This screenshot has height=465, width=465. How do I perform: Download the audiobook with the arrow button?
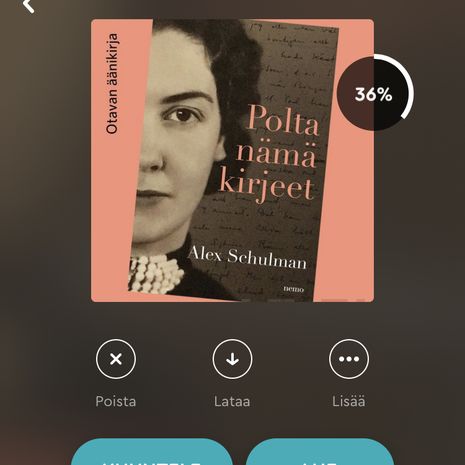point(232,359)
